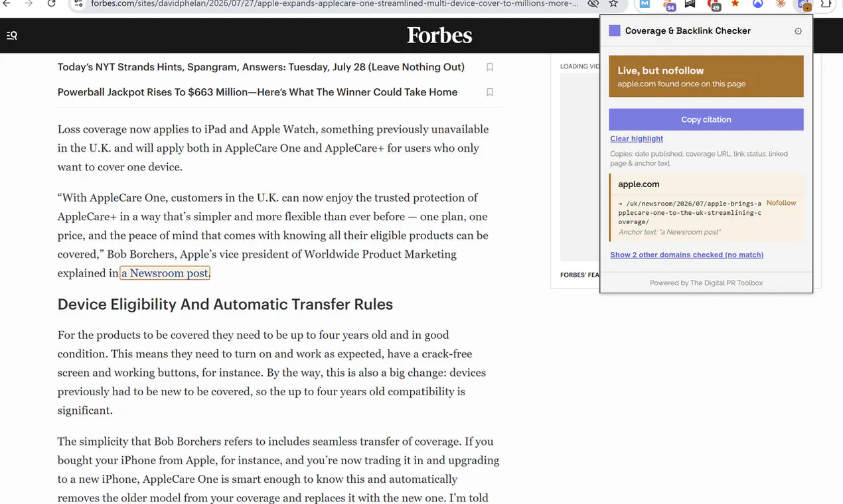Click the 'Live, but nofollow' status banner
The width and height of the screenshot is (843, 504).
point(706,76)
